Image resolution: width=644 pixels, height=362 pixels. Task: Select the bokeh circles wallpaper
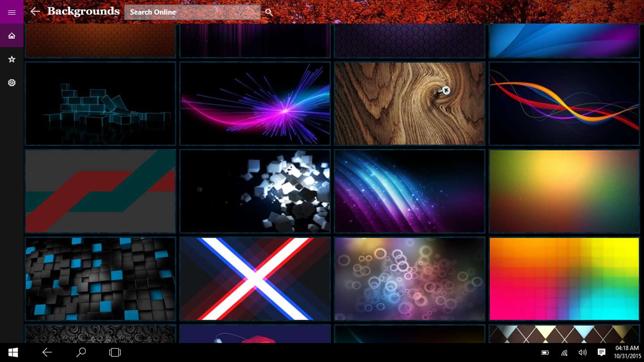410,279
